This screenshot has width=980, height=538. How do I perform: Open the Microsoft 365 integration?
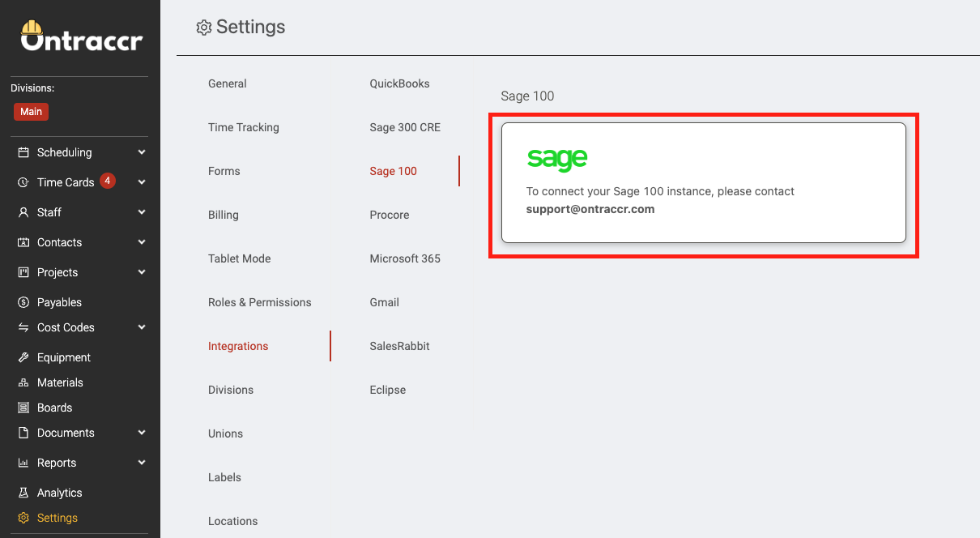(x=406, y=258)
